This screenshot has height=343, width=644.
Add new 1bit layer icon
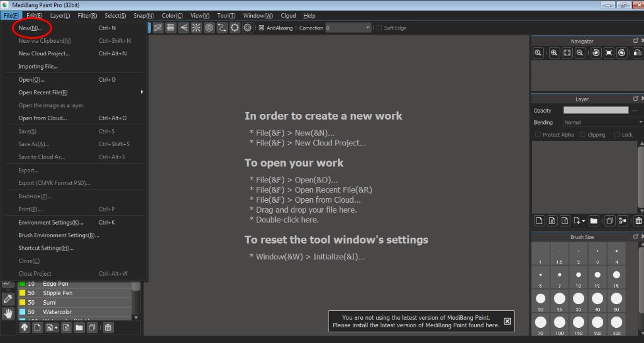[x=565, y=220]
